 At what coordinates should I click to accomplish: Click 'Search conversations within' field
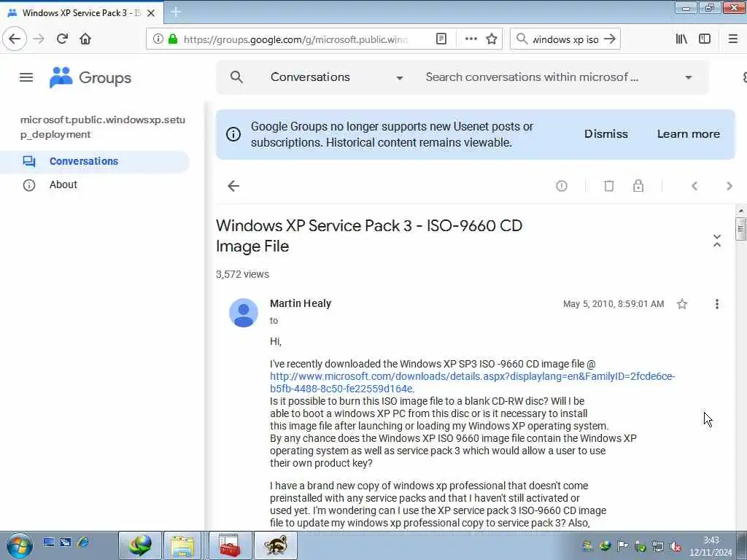pyautogui.click(x=532, y=77)
